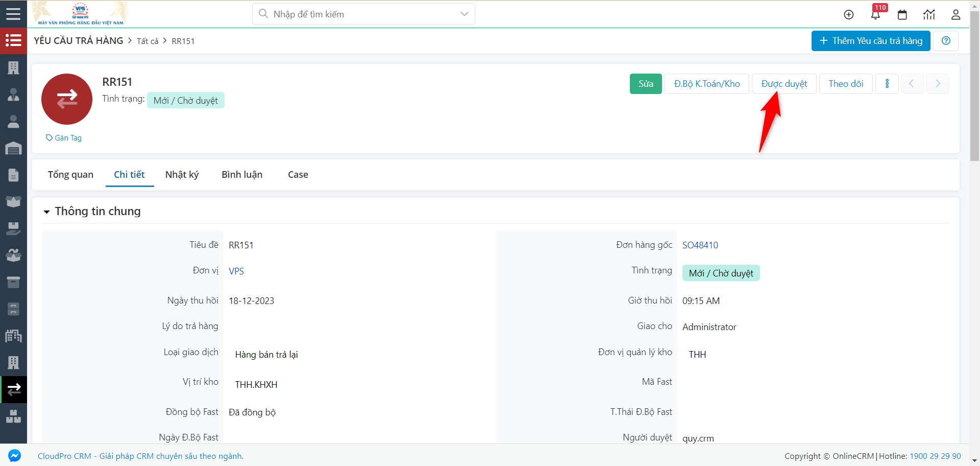Open the first building sidebar module

coord(13,67)
